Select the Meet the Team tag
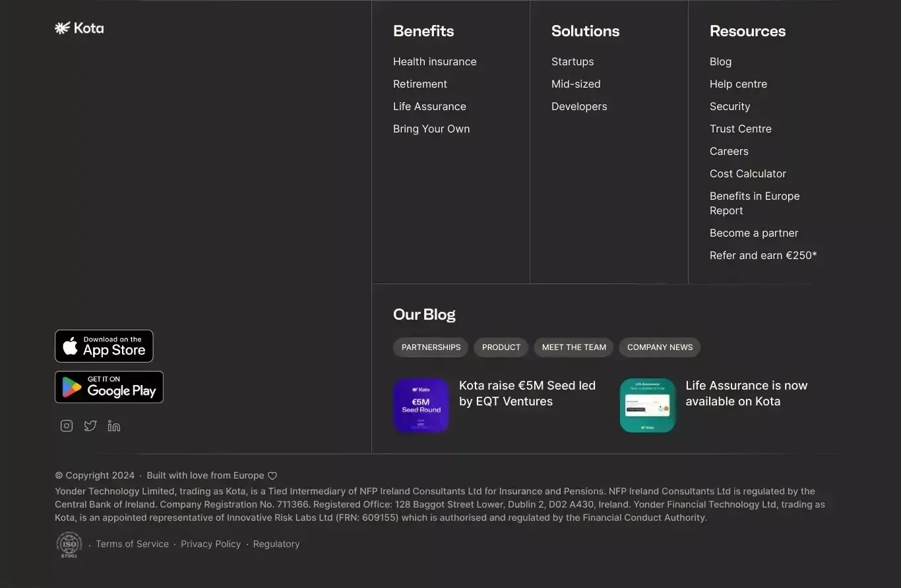This screenshot has height=588, width=901. [574, 347]
